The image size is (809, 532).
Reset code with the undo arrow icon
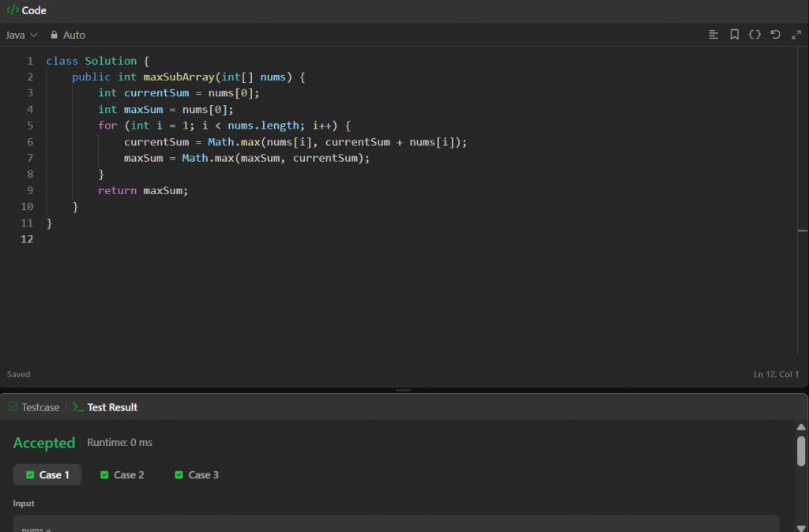776,35
